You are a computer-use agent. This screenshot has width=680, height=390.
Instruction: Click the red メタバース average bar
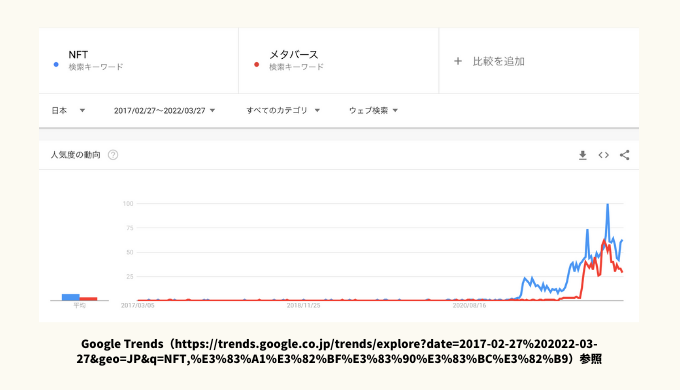pos(88,298)
